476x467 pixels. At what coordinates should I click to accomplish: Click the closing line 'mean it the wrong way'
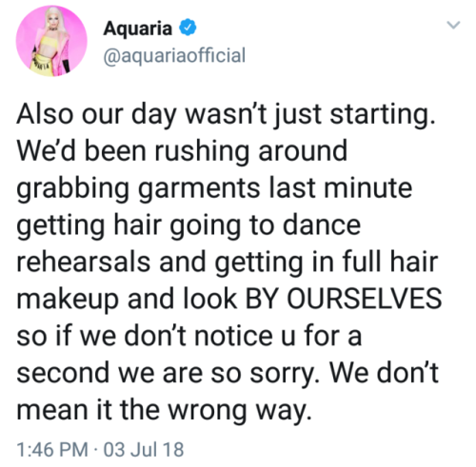click(x=164, y=411)
